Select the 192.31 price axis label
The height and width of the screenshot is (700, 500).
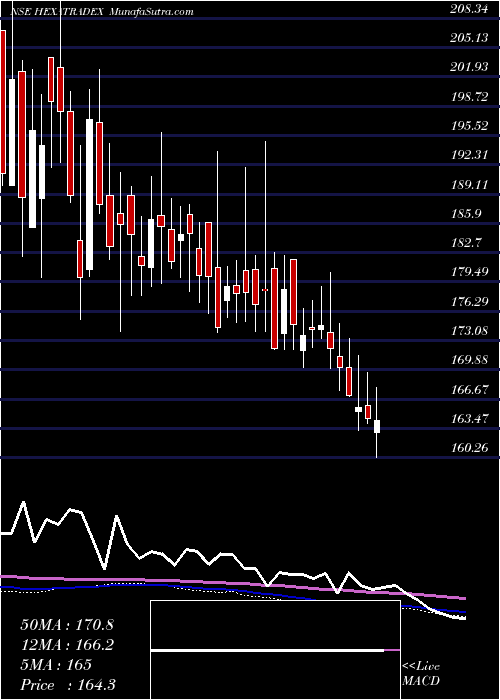pyautogui.click(x=469, y=155)
